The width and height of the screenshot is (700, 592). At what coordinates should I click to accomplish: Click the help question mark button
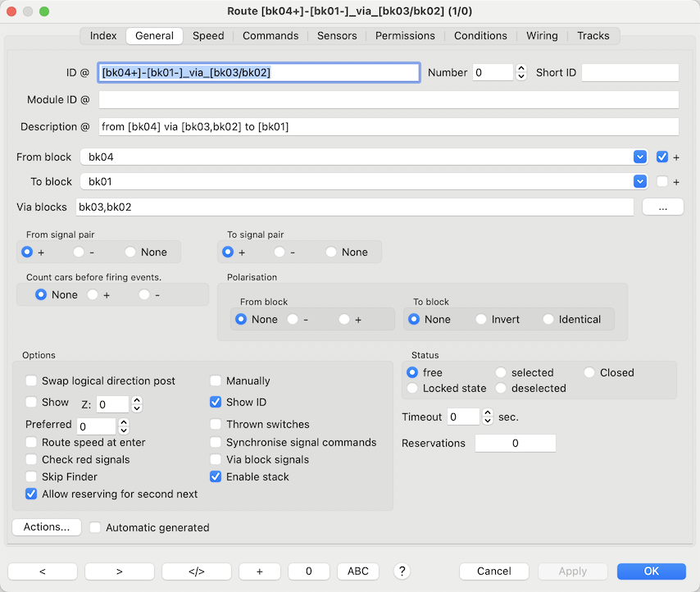(402, 572)
